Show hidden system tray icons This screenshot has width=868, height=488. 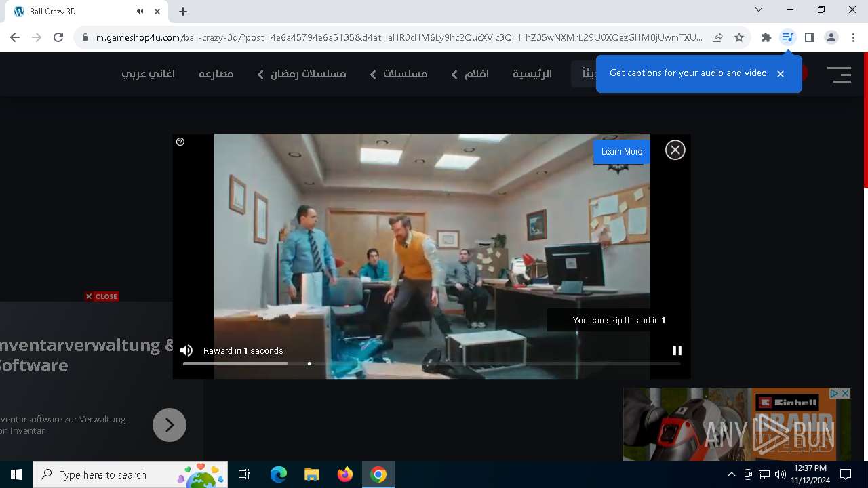pyautogui.click(x=731, y=474)
